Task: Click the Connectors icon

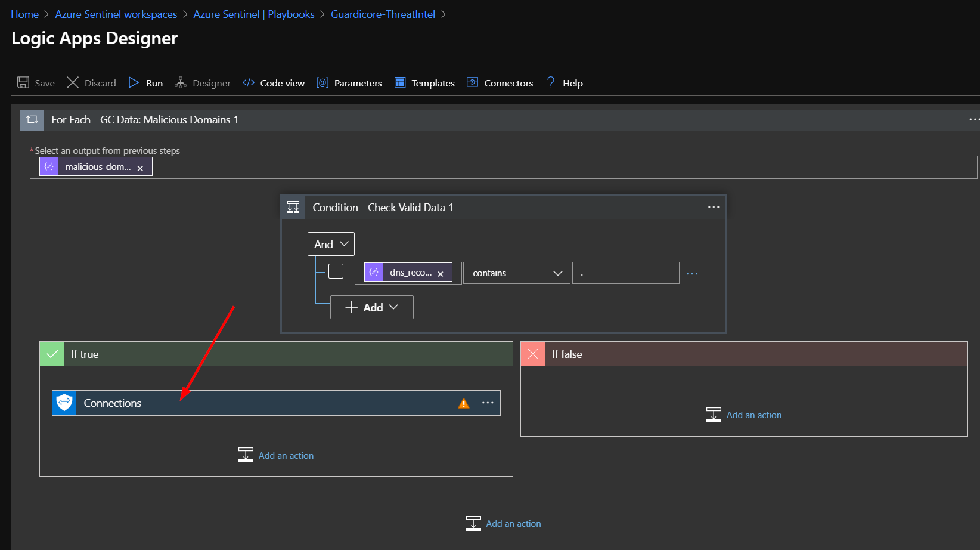Action: click(472, 82)
